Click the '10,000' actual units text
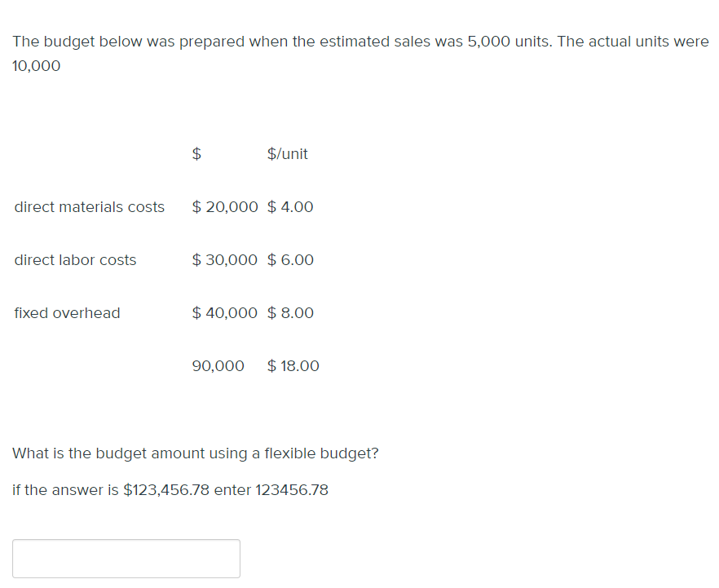The width and height of the screenshot is (719, 588). pyautogui.click(x=36, y=66)
